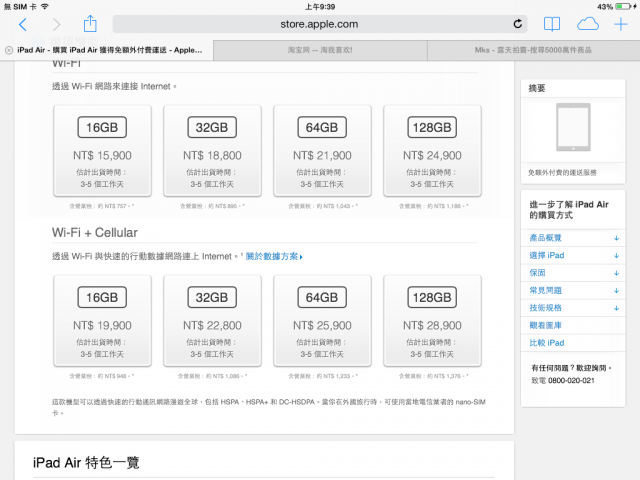Click the 透過 Wi-Fi 網路來連接 Internet description
The image size is (640, 480).
114,87
